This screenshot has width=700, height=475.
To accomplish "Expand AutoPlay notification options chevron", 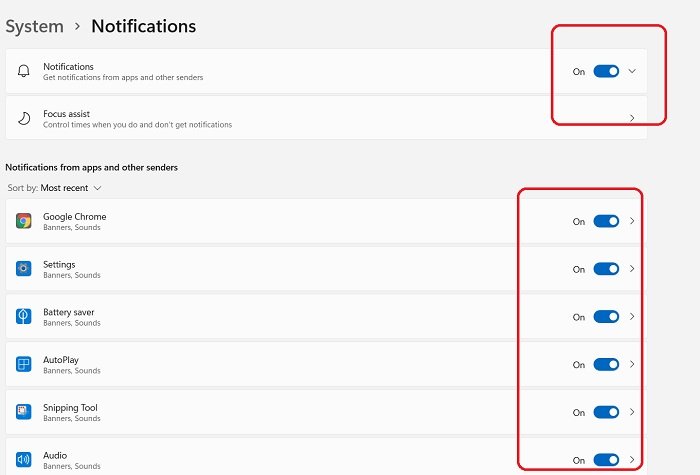I will (x=632, y=364).
